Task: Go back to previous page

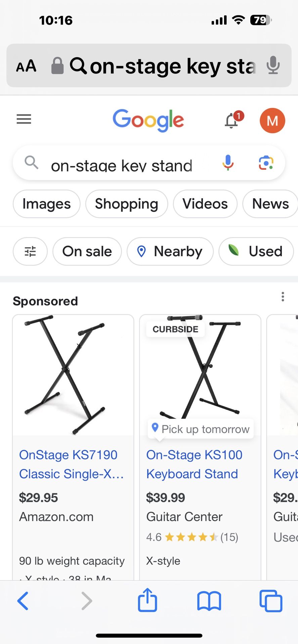Action: (23, 601)
